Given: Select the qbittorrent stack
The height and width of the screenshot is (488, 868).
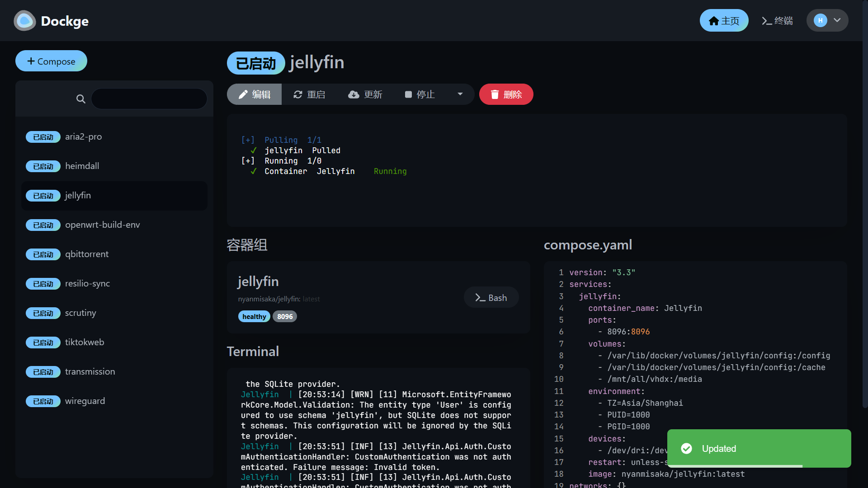Looking at the screenshot, I should tap(114, 254).
